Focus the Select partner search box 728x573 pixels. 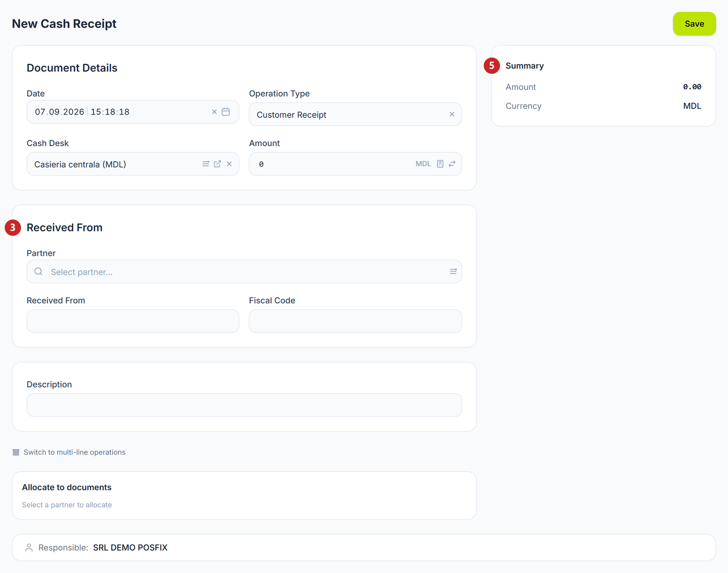[x=244, y=271]
